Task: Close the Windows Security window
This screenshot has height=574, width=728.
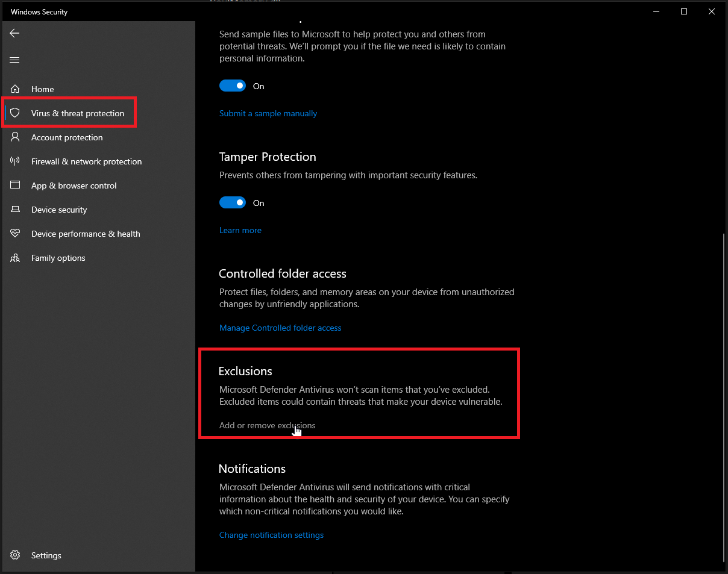Action: tap(712, 11)
